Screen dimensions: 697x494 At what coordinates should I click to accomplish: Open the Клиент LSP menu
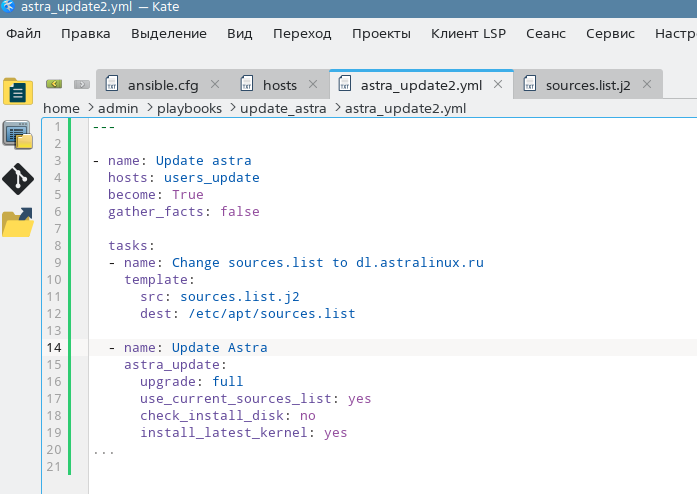(x=469, y=34)
